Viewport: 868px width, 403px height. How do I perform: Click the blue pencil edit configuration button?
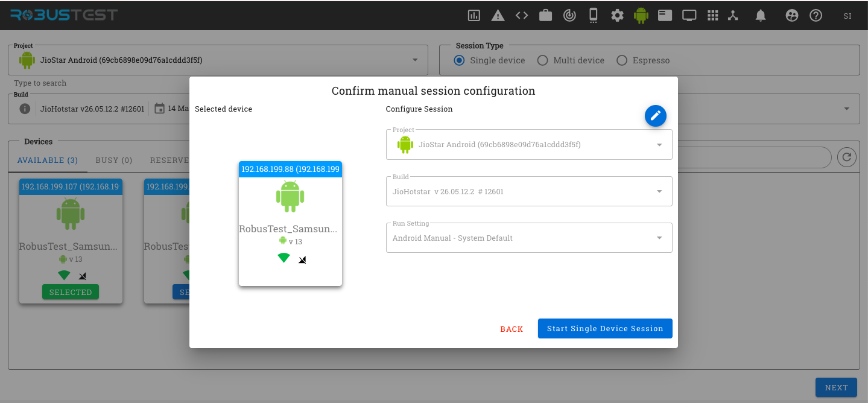(656, 116)
